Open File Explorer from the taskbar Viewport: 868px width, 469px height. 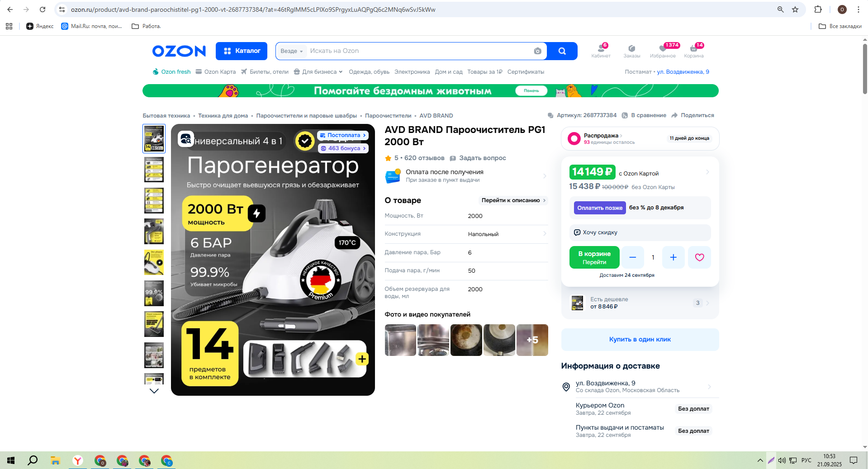[55, 460]
